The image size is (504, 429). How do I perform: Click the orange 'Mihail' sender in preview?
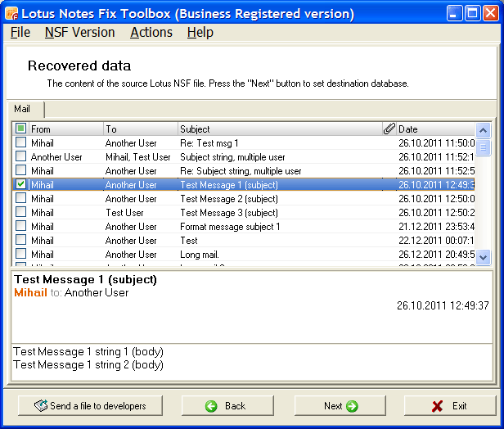[31, 292]
